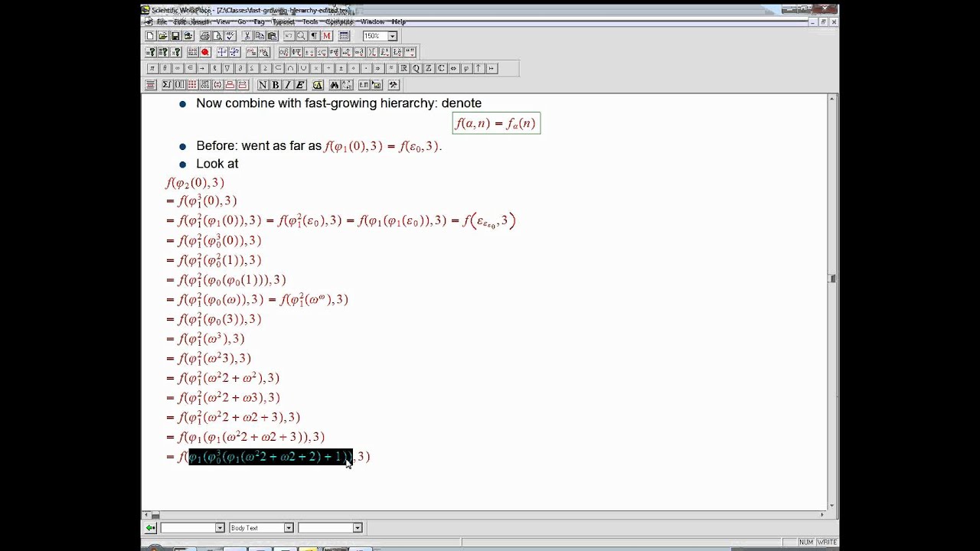The width and height of the screenshot is (980, 551).
Task: Click the Paste clipboard icon
Action: coord(272,36)
